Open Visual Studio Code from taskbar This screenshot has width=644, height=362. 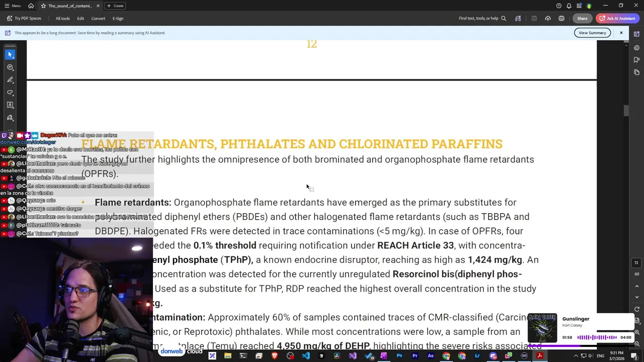(305, 356)
